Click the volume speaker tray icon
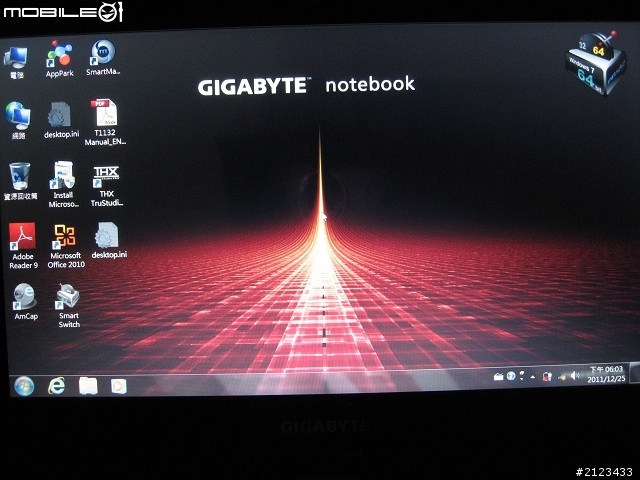 [576, 376]
